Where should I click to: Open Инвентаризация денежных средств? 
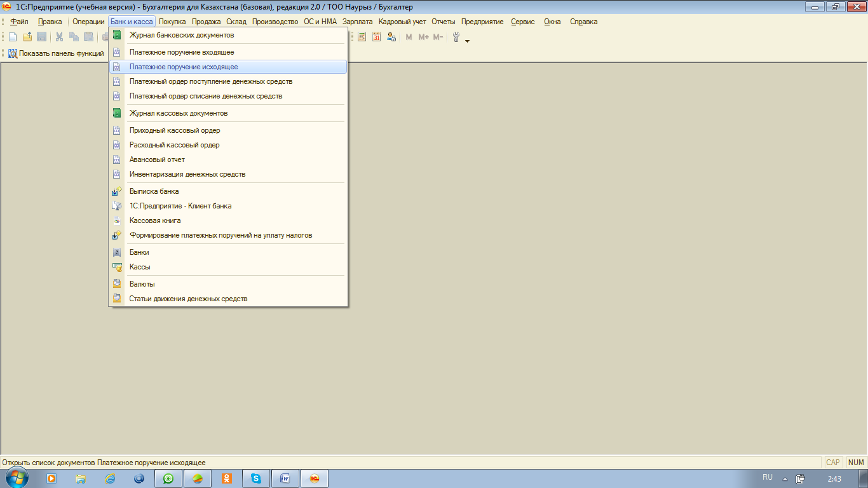[x=228, y=174]
